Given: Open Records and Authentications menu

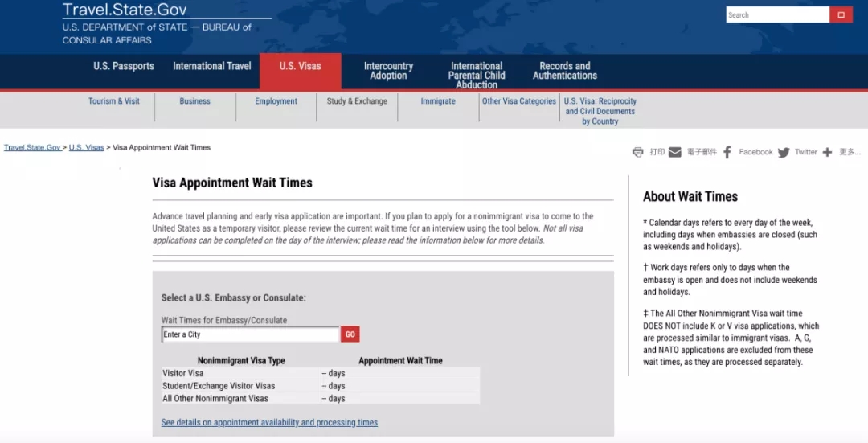Looking at the screenshot, I should click(565, 71).
